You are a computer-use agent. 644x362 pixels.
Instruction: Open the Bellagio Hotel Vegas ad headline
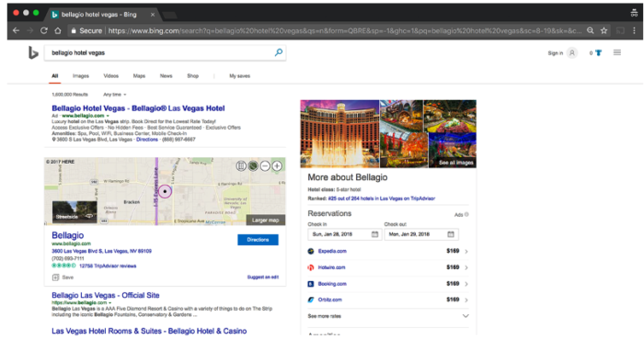pyautogui.click(x=138, y=108)
